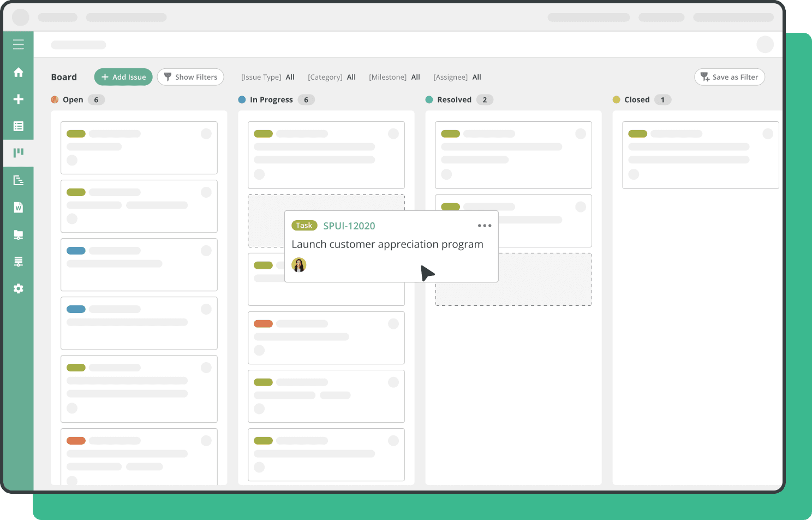Open the Assignee filter dropdown
This screenshot has height=520, width=812.
click(x=457, y=77)
